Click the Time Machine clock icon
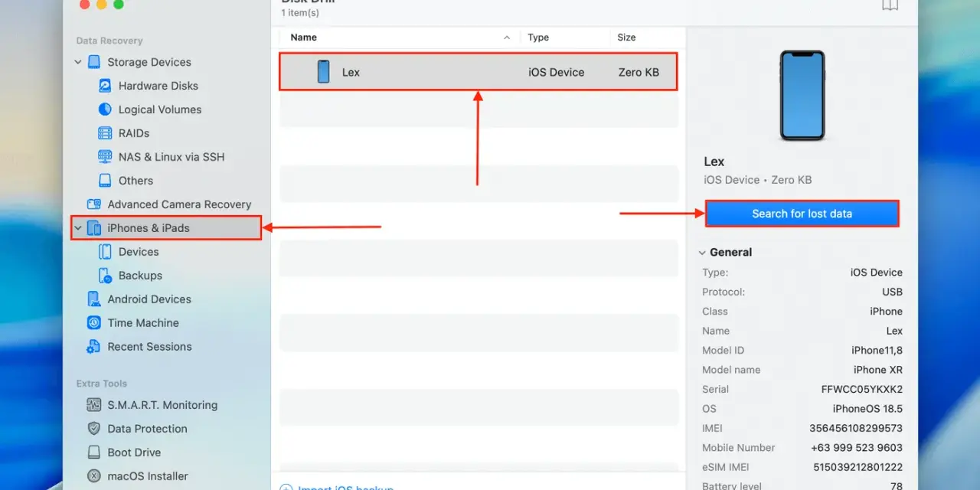The height and width of the screenshot is (490, 980). click(93, 323)
